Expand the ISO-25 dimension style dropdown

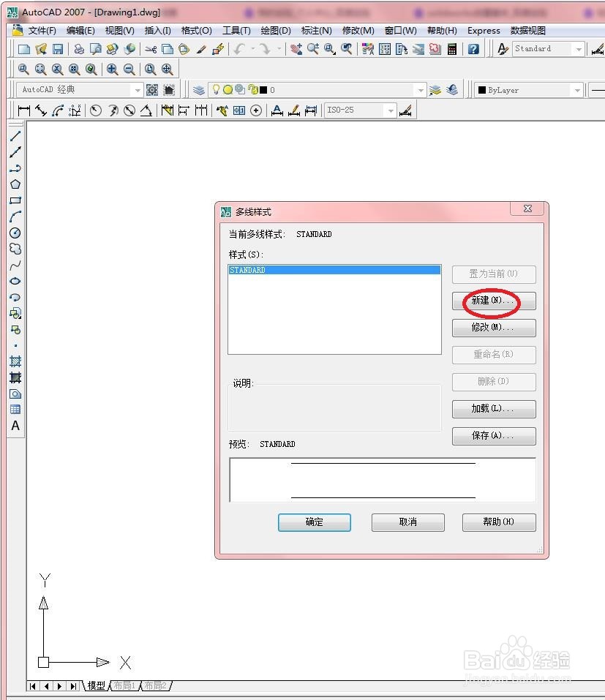click(391, 110)
